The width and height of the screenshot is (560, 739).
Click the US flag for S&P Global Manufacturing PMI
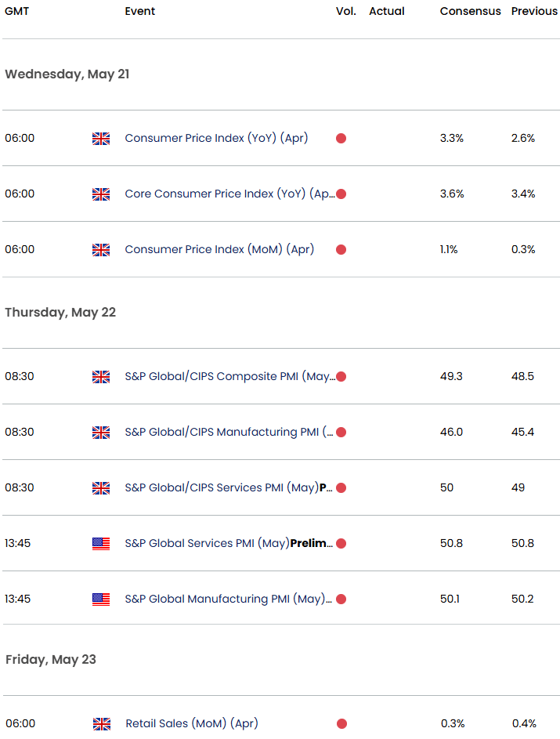click(100, 599)
